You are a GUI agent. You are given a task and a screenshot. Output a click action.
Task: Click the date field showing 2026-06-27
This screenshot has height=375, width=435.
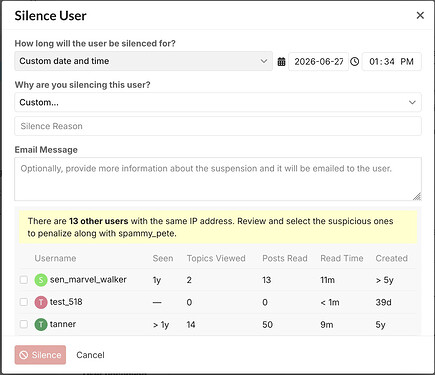click(x=319, y=62)
